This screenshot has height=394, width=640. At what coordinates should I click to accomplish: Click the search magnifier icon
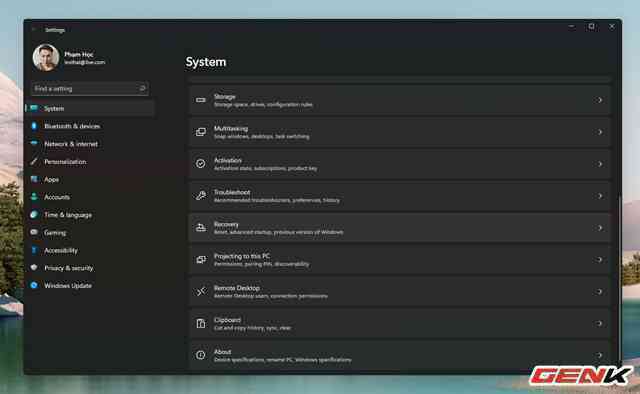(142, 88)
